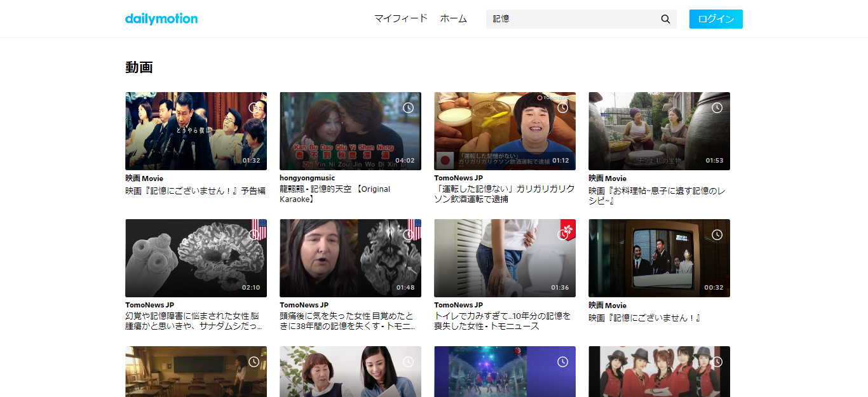The width and height of the screenshot is (868, 397).
Task: Open title 「運転した記憶ない」ガリガリガリクソン飲酒運転で逮捕
Action: tap(505, 194)
